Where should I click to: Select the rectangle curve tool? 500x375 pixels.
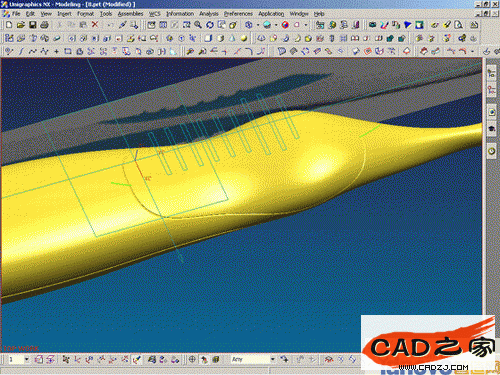tap(68, 51)
